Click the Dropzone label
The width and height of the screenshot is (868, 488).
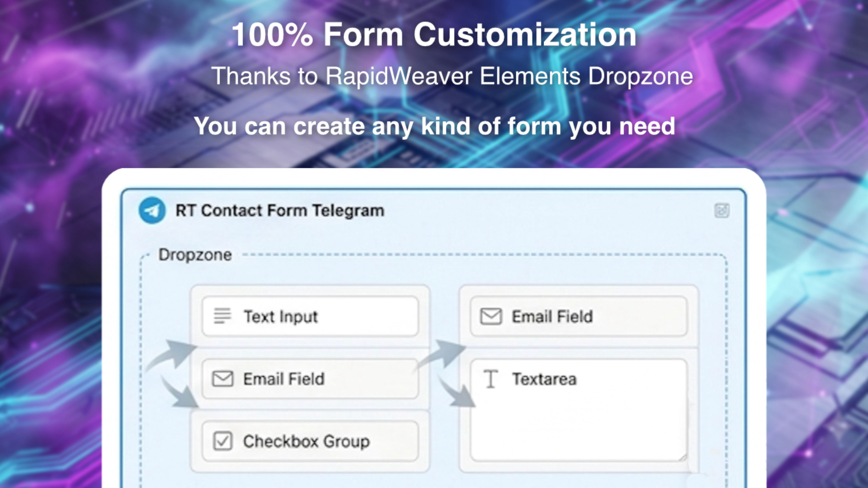point(196,255)
